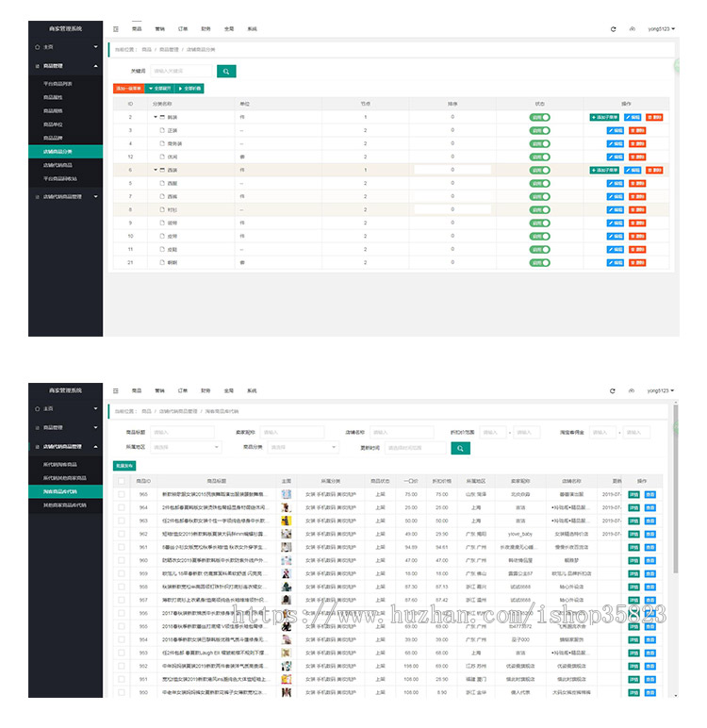Viewport: 707px width, 728px height.
Task: Open main image thumbnail of product 965
Action: tap(287, 494)
